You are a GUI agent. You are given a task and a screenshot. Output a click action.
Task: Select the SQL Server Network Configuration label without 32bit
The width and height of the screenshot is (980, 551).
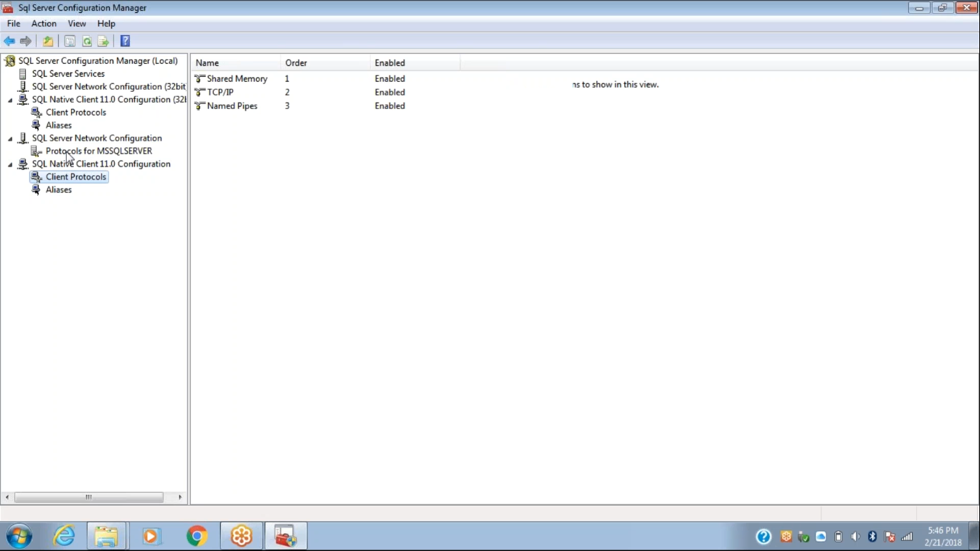click(x=97, y=138)
